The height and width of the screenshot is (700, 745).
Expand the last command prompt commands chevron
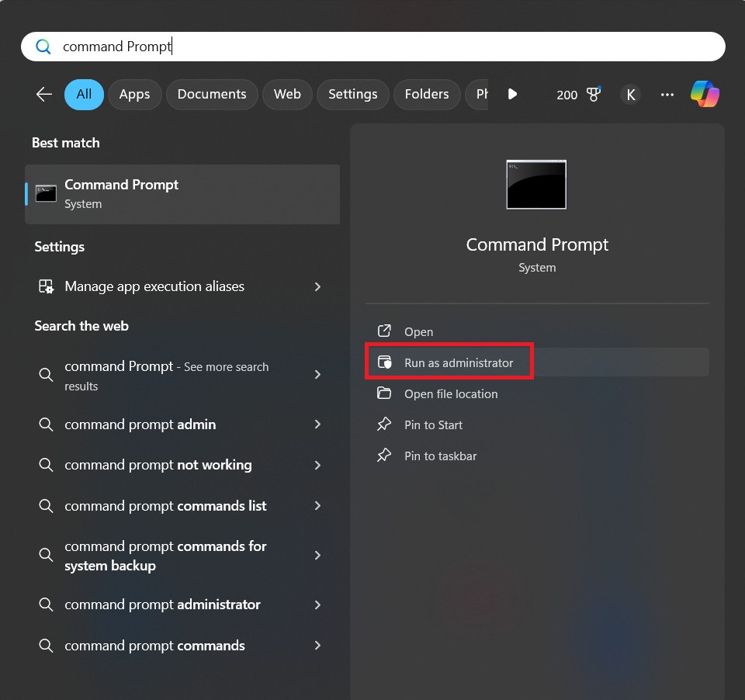pyautogui.click(x=317, y=646)
